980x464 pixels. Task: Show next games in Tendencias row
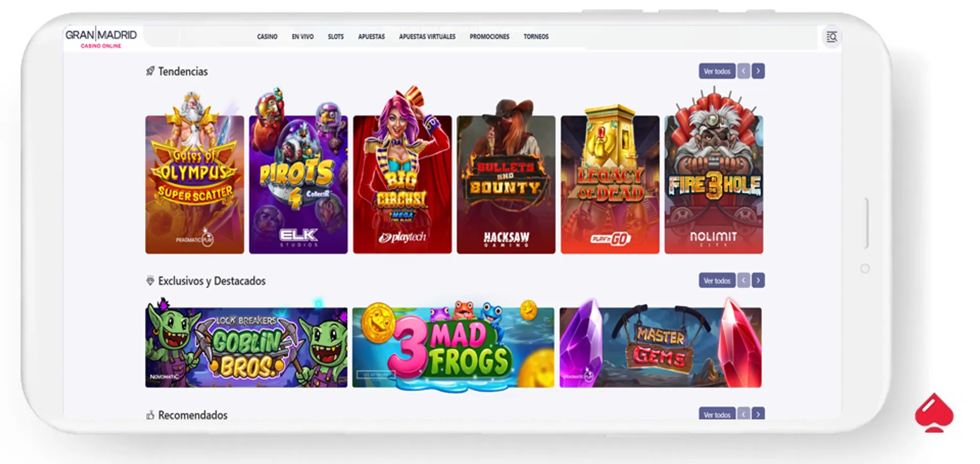(x=758, y=71)
